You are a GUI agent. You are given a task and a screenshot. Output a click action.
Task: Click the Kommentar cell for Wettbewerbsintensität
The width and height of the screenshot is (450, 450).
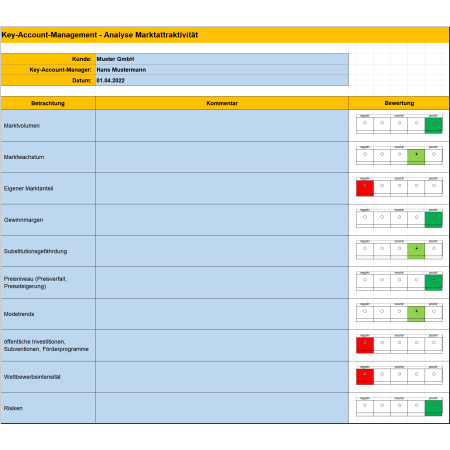tap(222, 377)
